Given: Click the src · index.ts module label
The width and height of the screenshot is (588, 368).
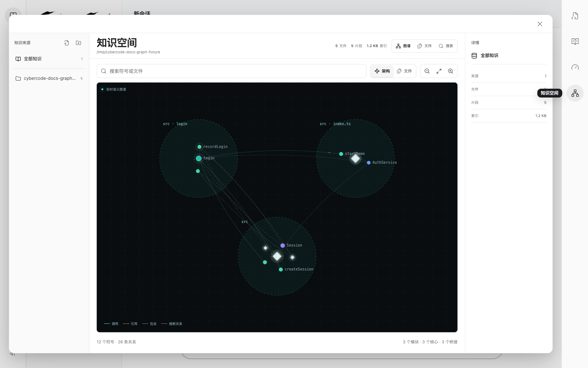Looking at the screenshot, I should 335,124.
